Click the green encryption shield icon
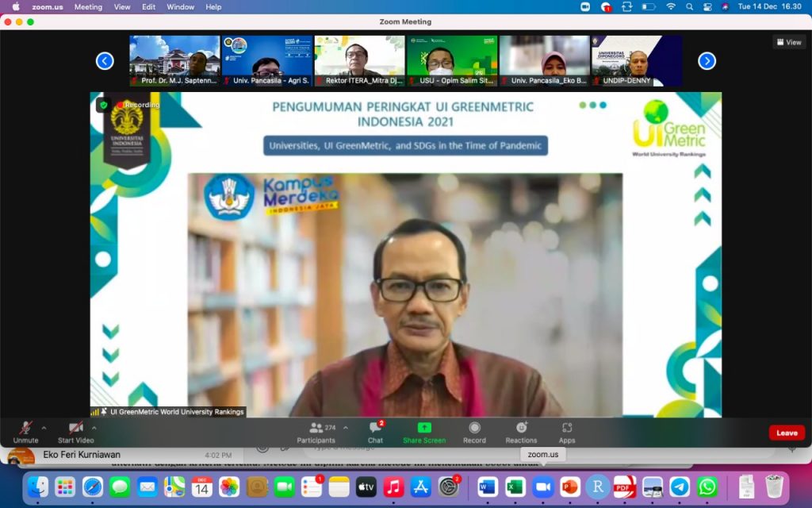 [104, 106]
